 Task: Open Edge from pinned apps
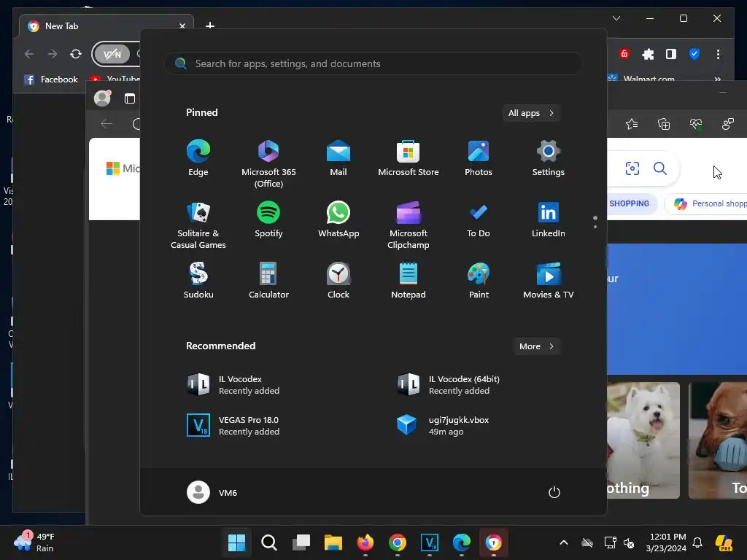coord(198,158)
